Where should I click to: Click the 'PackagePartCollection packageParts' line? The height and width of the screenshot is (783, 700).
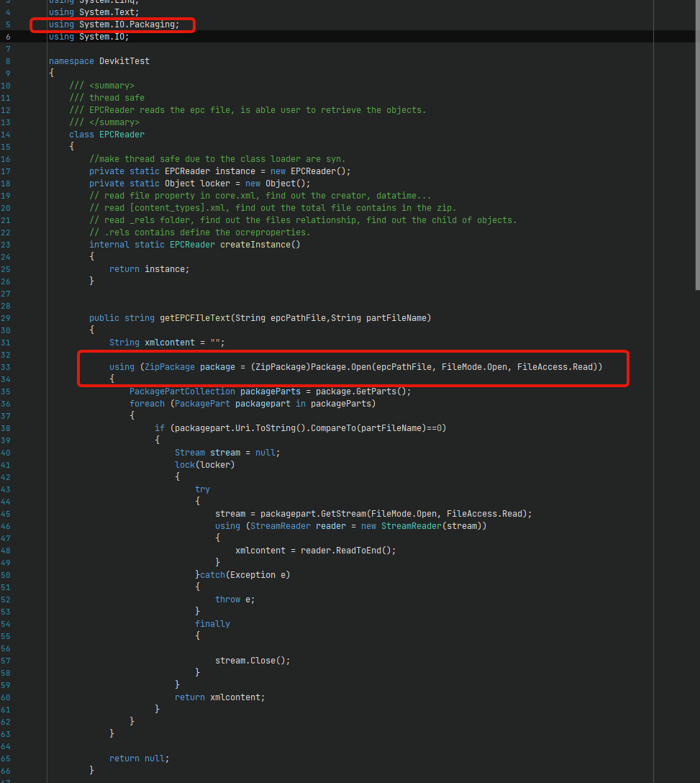coord(270,391)
